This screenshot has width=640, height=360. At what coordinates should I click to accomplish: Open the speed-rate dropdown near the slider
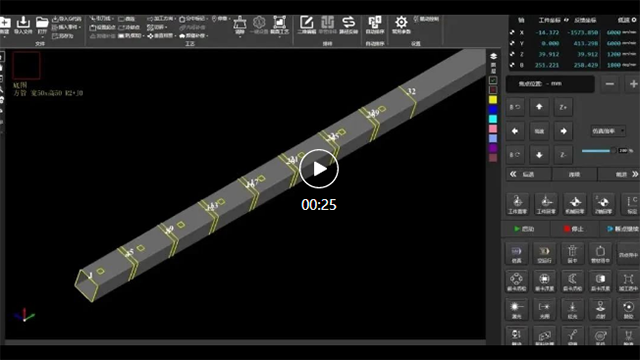click(x=608, y=131)
